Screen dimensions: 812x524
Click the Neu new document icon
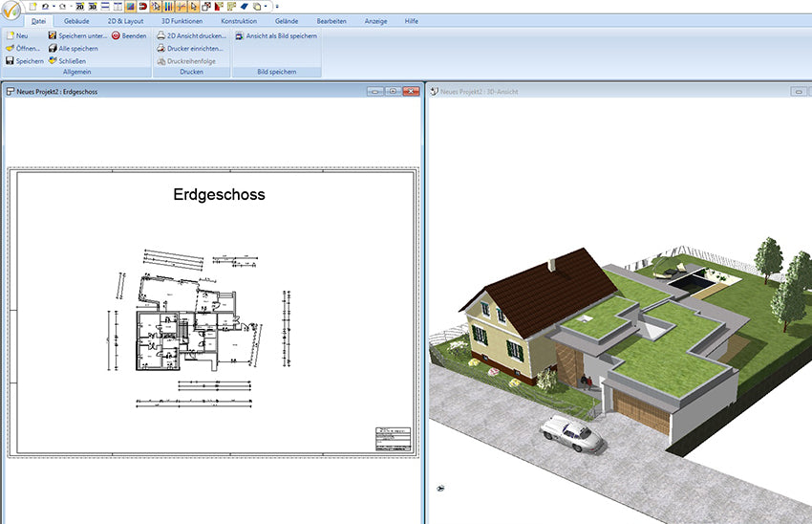click(x=10, y=35)
